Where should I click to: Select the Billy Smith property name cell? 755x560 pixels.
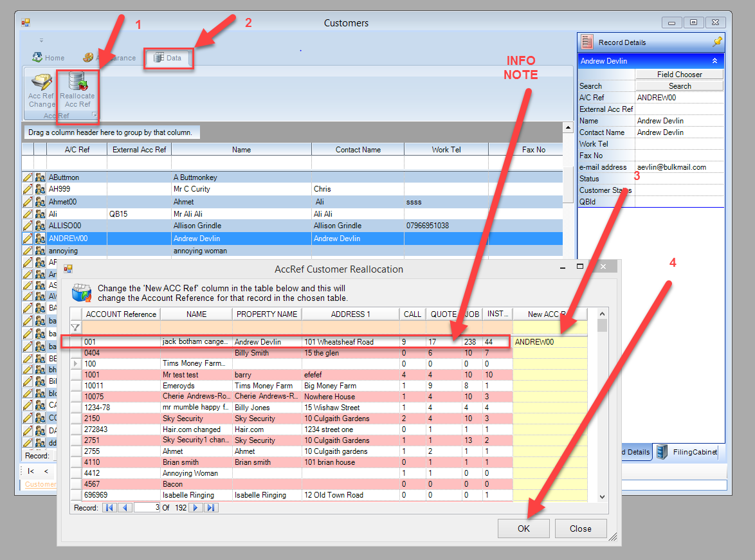[267, 353]
